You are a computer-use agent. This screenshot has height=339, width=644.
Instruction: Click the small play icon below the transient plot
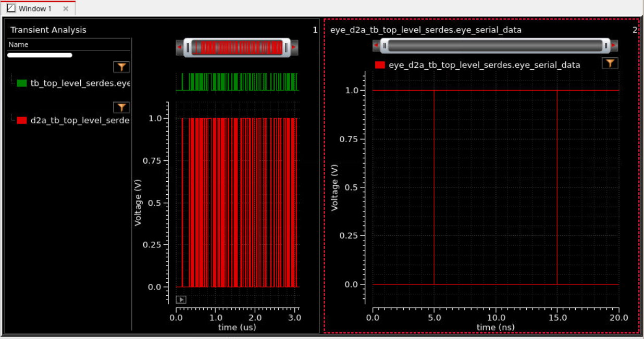181,299
